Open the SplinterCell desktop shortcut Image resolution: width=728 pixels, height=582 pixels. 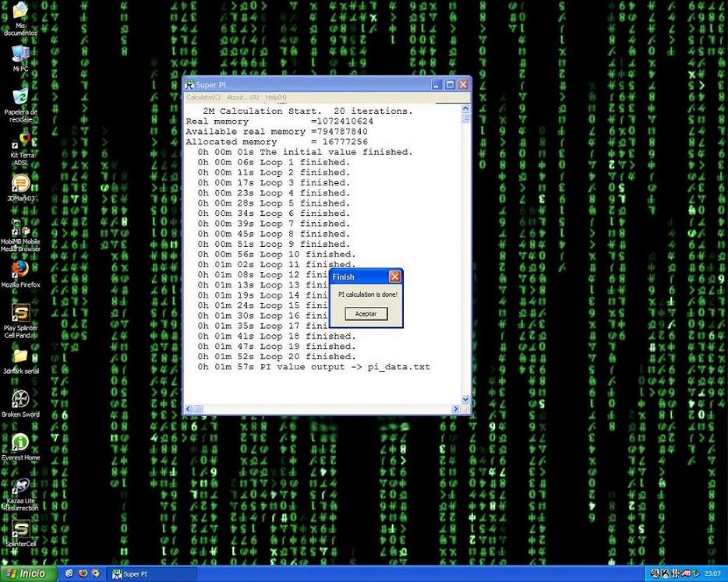20,533
